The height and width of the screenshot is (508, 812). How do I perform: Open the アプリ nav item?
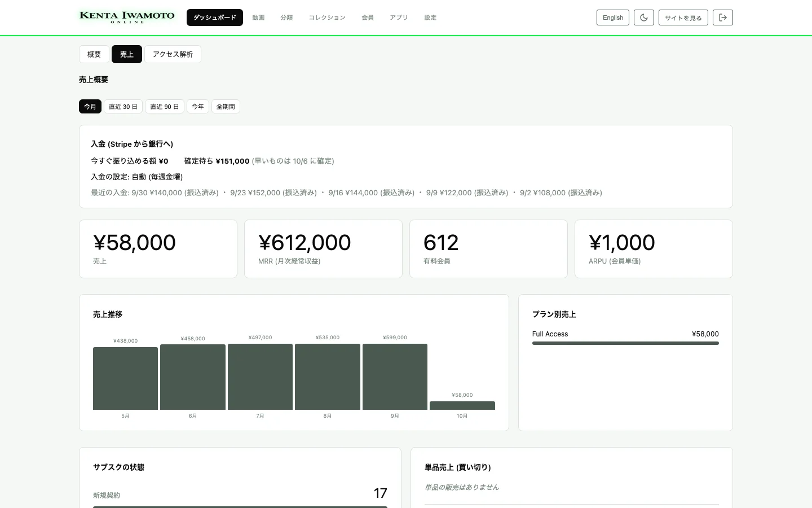[399, 17]
